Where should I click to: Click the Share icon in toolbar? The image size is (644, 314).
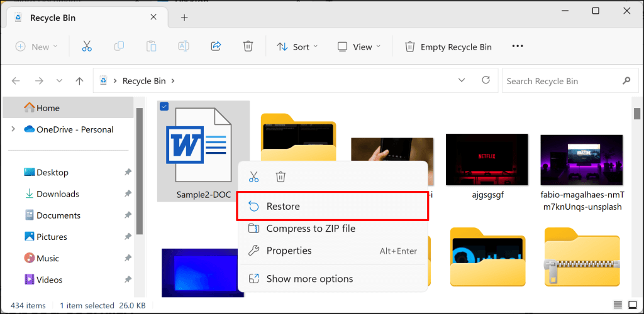pos(216,46)
